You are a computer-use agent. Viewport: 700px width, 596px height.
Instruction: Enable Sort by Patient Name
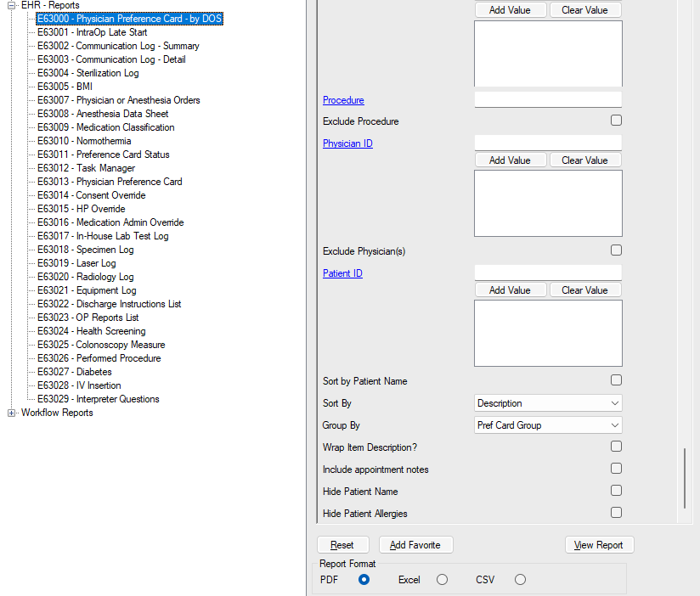click(616, 380)
